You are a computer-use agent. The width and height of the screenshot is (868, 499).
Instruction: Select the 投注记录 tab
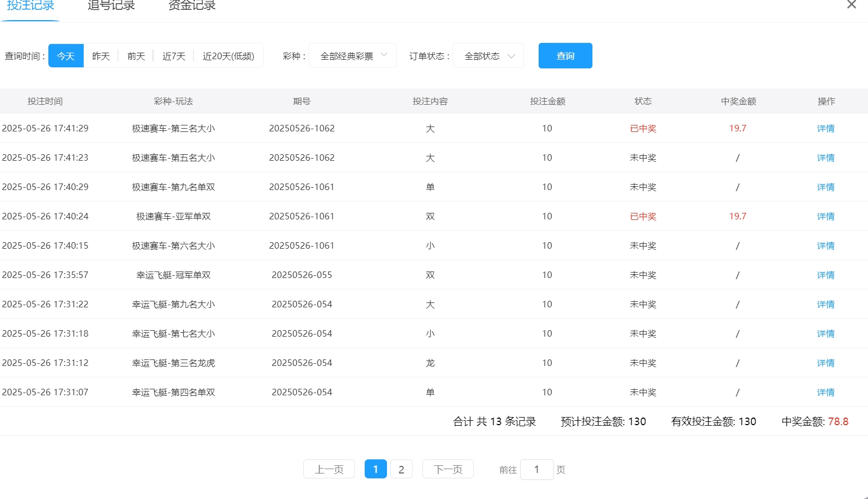[x=30, y=7]
